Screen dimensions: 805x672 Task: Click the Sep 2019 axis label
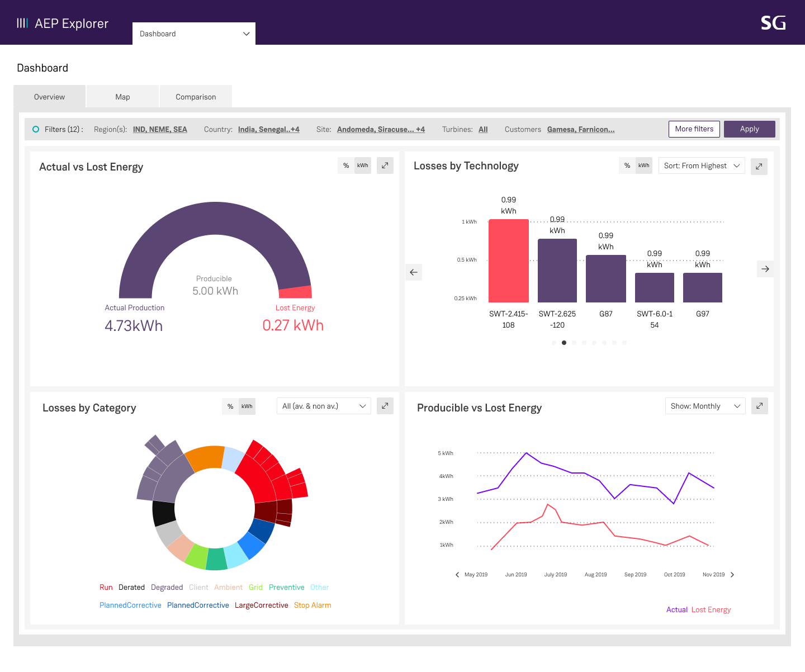(635, 575)
